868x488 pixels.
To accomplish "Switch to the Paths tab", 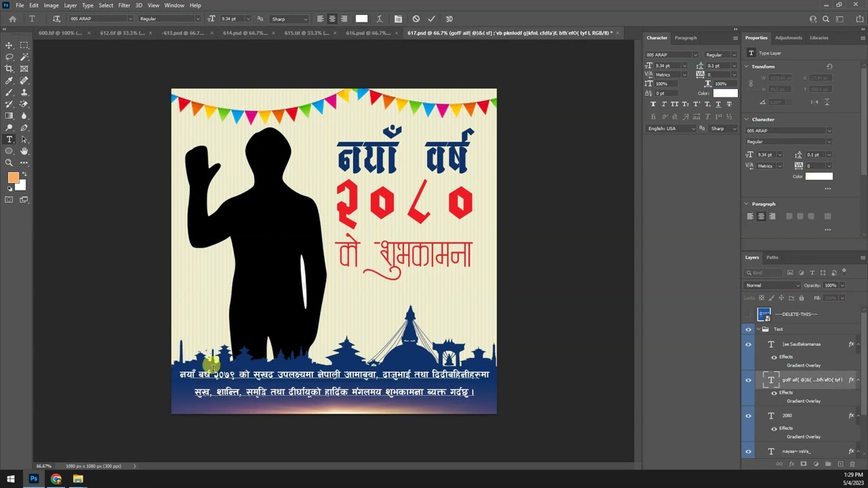I will coord(772,258).
